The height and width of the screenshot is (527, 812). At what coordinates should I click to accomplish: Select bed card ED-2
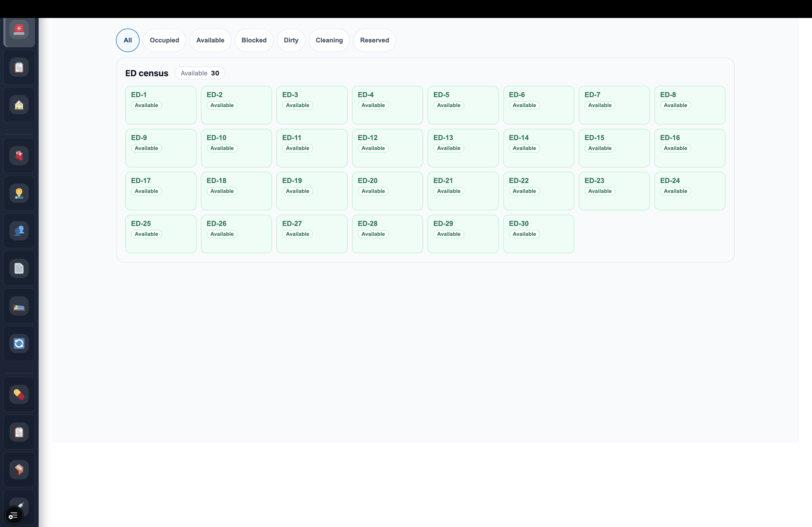click(237, 105)
